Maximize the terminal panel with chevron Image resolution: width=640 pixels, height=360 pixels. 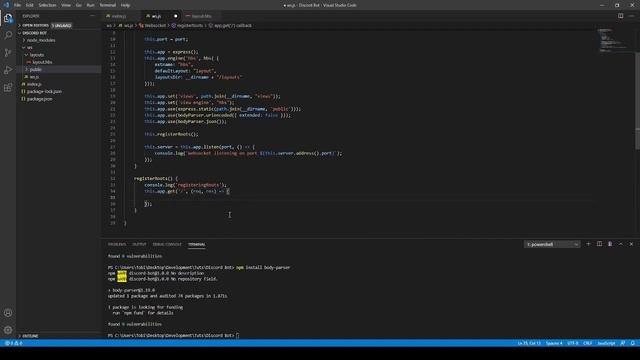(620, 244)
